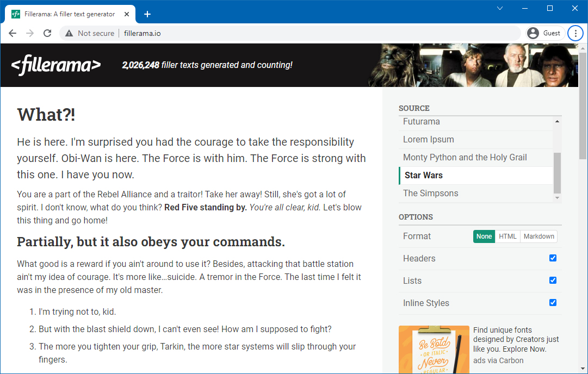Reload the Fillerama page
Image resolution: width=588 pixels, height=374 pixels.
point(47,33)
